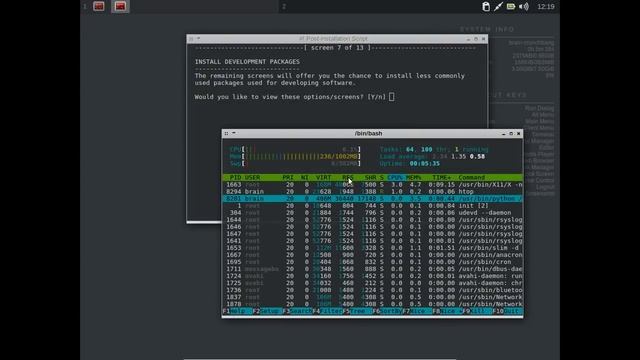Click shade arrow in /bin/bash titlebar
Viewport: 640px width, 360px height.
(x=234, y=133)
